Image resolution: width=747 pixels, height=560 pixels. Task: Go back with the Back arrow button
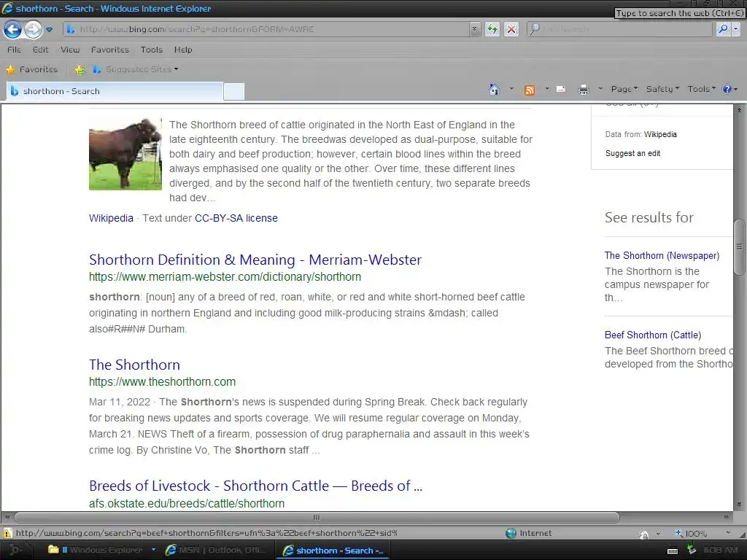point(13,29)
